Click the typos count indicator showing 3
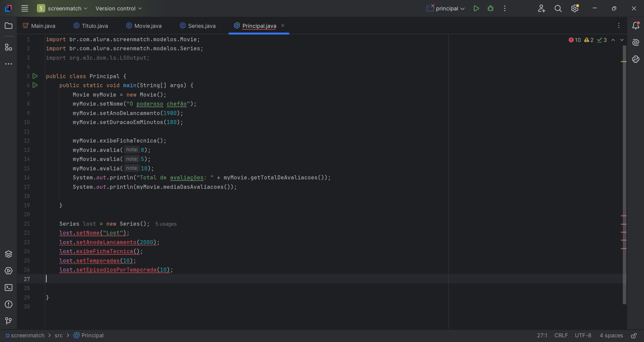Image resolution: width=644 pixels, height=342 pixels. click(x=602, y=40)
